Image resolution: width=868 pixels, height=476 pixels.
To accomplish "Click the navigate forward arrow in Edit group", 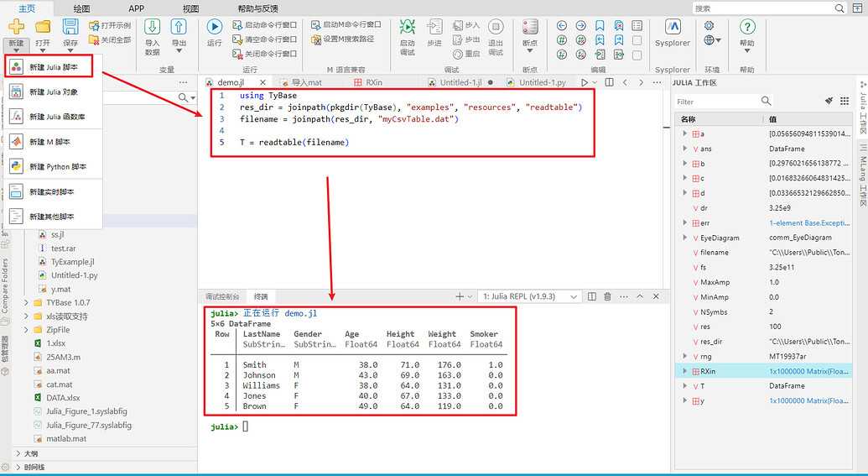I will point(580,25).
